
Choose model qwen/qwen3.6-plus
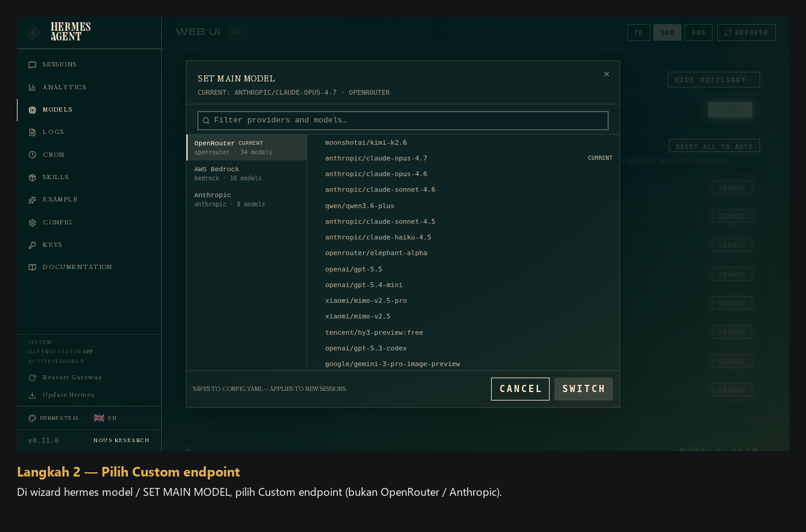[463, 206]
